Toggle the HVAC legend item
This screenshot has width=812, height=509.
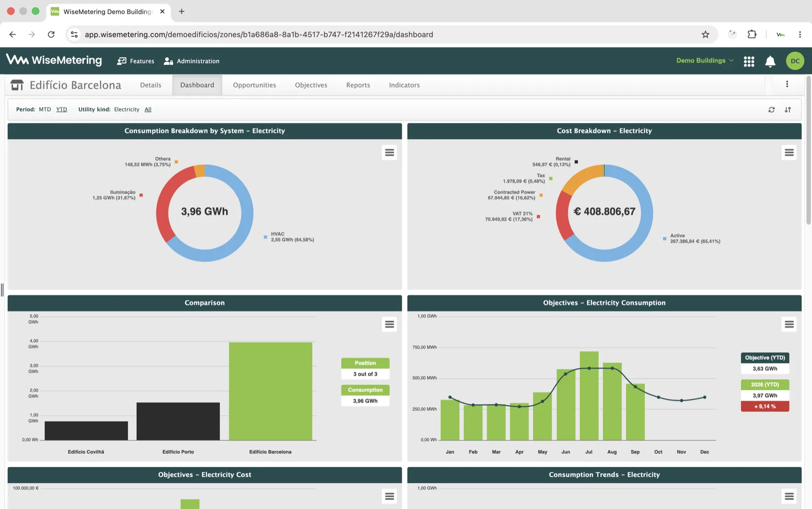(x=289, y=237)
